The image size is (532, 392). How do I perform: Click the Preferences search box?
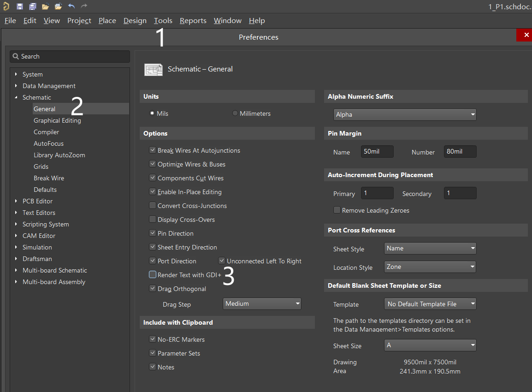(70, 56)
